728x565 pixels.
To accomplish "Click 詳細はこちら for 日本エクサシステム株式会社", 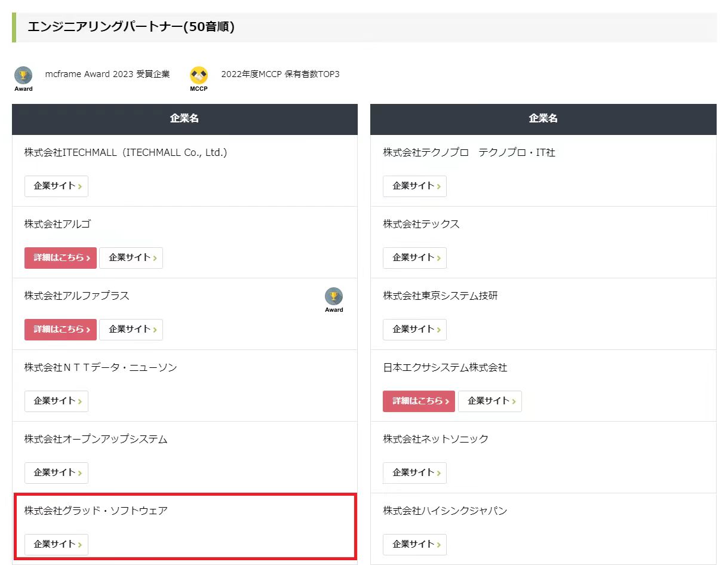I will pyautogui.click(x=419, y=401).
